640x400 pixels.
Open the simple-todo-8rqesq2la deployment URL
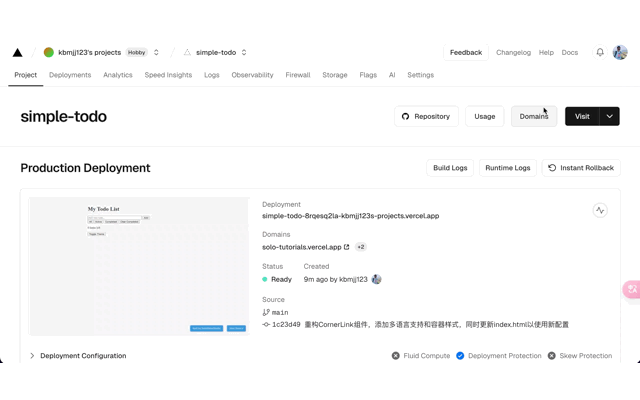click(350, 216)
